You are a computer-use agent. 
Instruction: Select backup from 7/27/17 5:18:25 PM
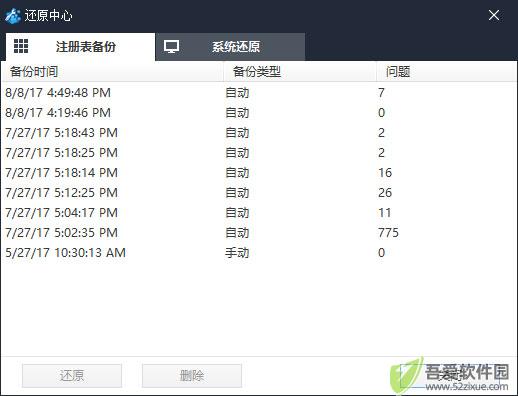coord(259,153)
